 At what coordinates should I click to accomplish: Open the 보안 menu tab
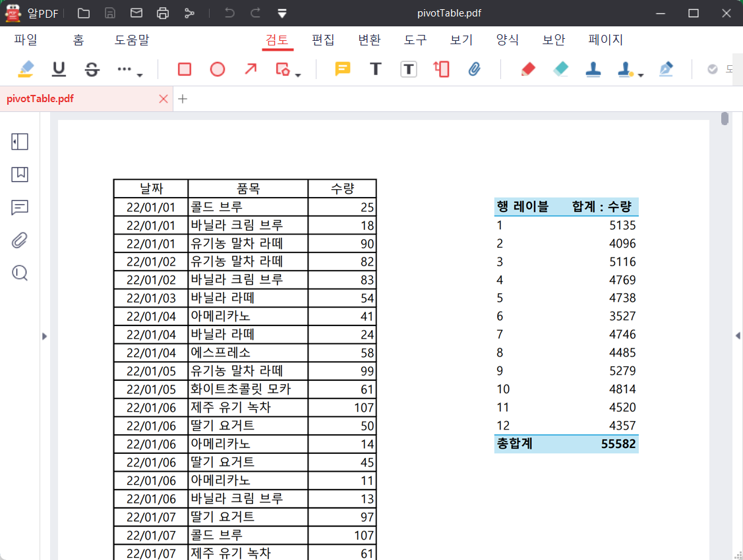[x=553, y=40]
